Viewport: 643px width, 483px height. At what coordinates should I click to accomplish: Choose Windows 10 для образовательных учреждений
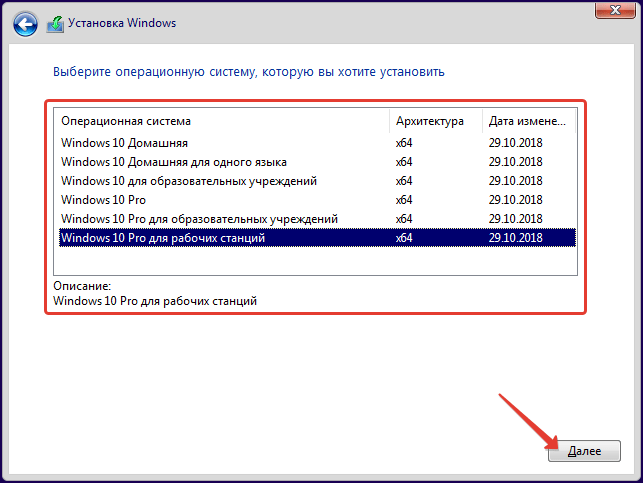click(317, 181)
